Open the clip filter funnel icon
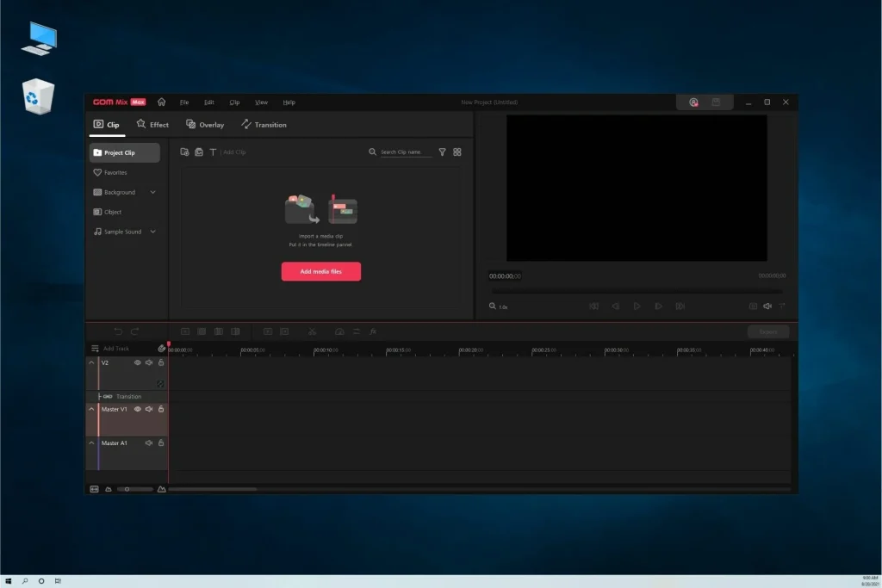This screenshot has width=882, height=588. pyautogui.click(x=443, y=152)
